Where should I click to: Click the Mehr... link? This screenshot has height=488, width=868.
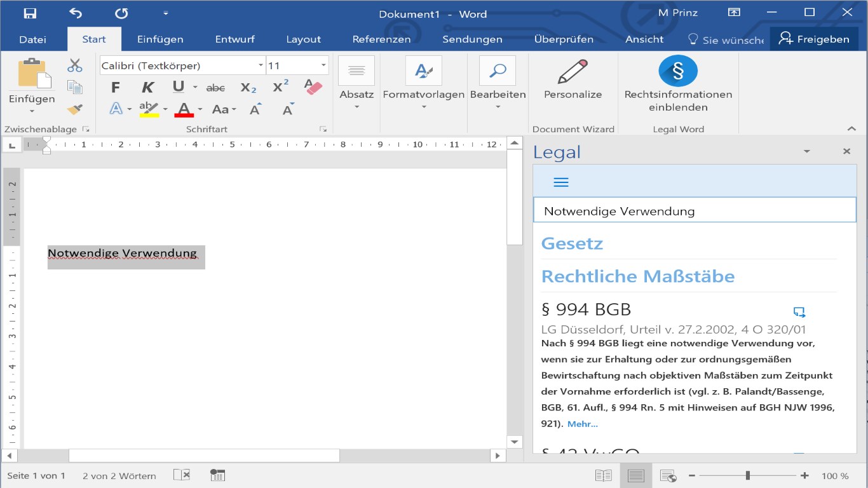(583, 424)
